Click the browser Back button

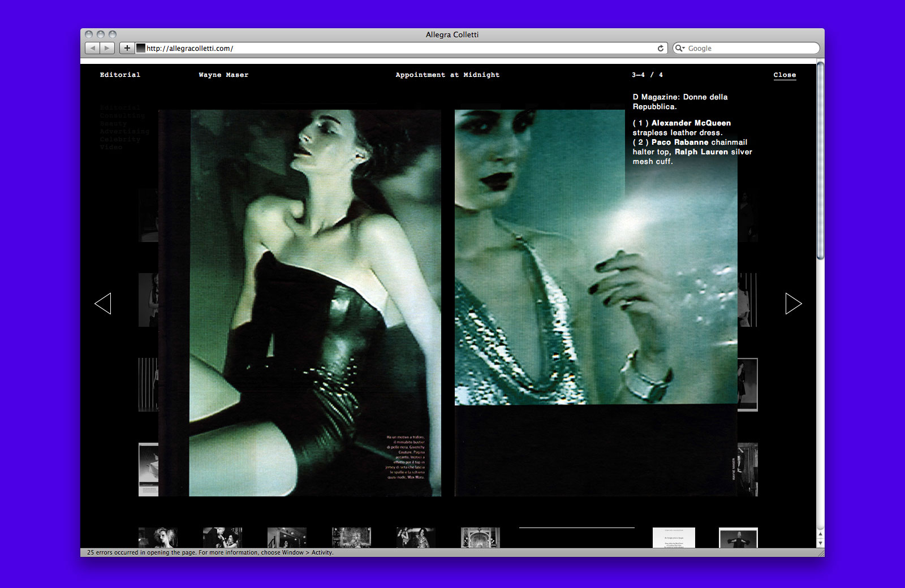[93, 48]
